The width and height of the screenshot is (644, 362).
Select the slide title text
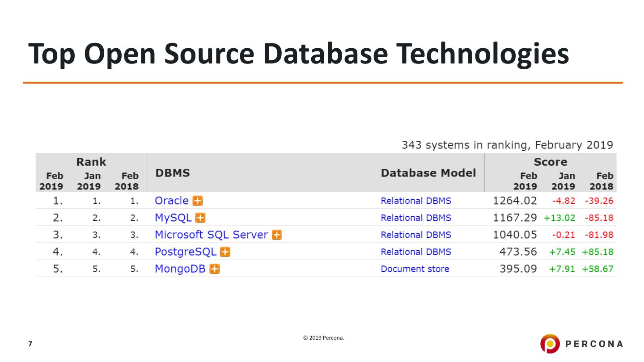point(298,53)
